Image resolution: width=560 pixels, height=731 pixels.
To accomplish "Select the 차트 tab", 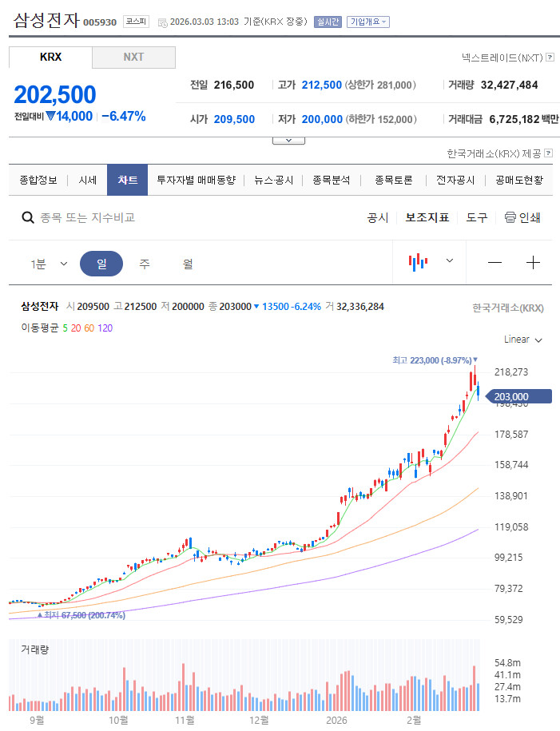I will click(x=127, y=180).
